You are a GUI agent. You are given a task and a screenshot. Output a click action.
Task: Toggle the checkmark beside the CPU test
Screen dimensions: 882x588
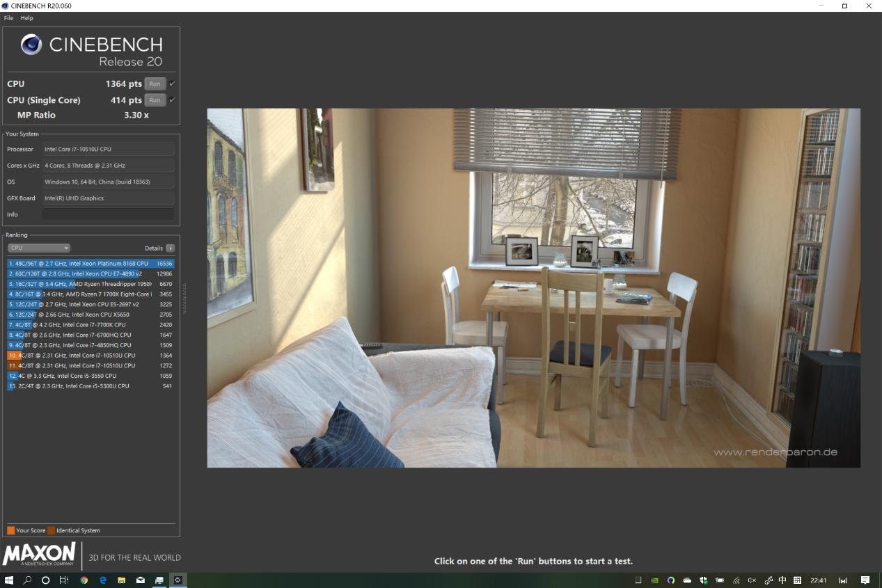point(172,84)
